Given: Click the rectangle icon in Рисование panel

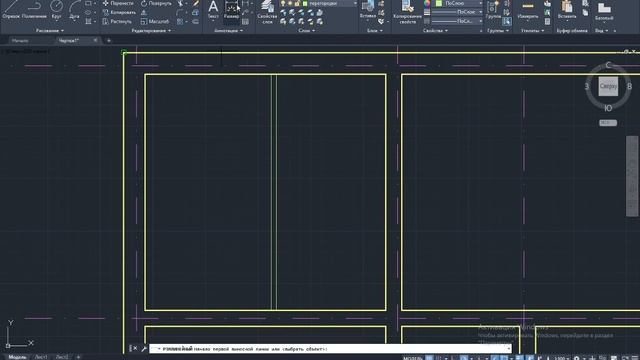Looking at the screenshot, I should pos(89,3).
